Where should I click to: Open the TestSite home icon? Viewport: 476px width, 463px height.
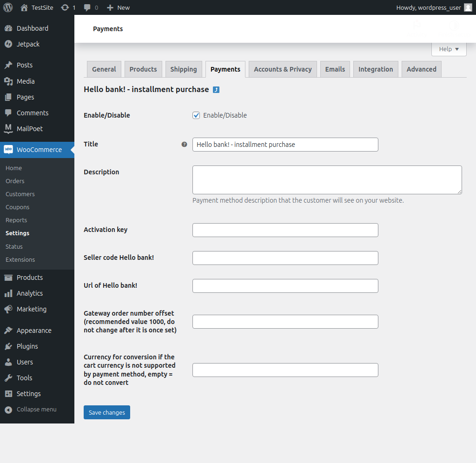coord(24,7)
